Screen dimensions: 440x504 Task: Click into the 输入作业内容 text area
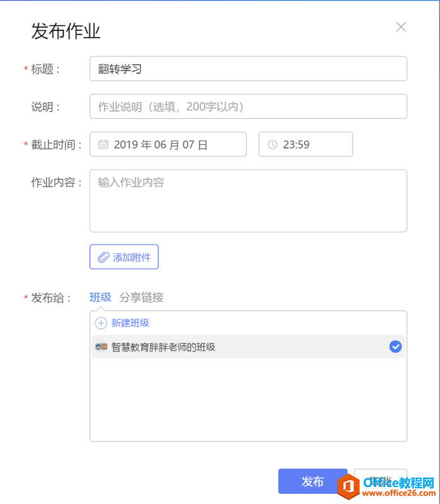pyautogui.click(x=248, y=200)
